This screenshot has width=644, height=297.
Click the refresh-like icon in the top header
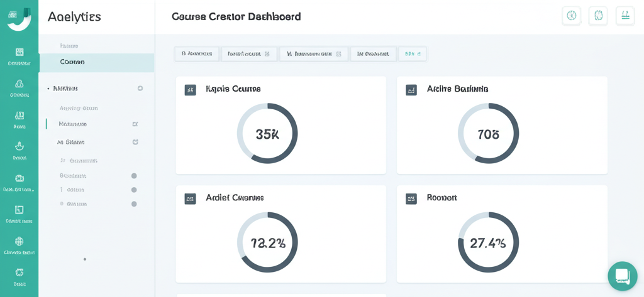point(599,16)
